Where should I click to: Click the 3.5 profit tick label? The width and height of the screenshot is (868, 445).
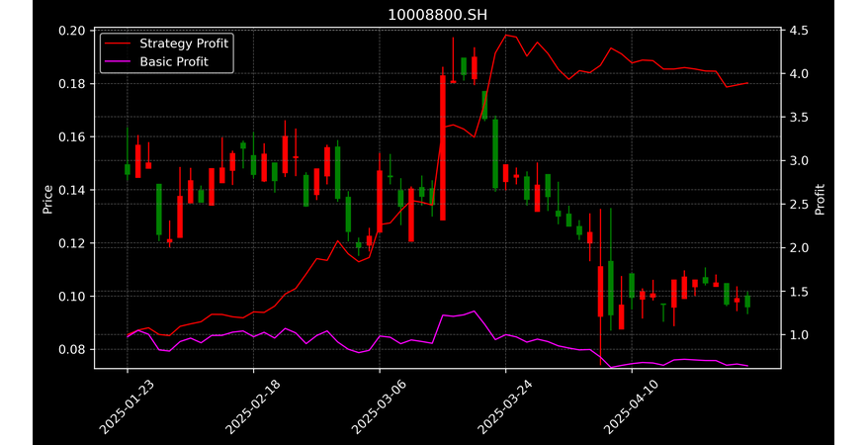798,118
